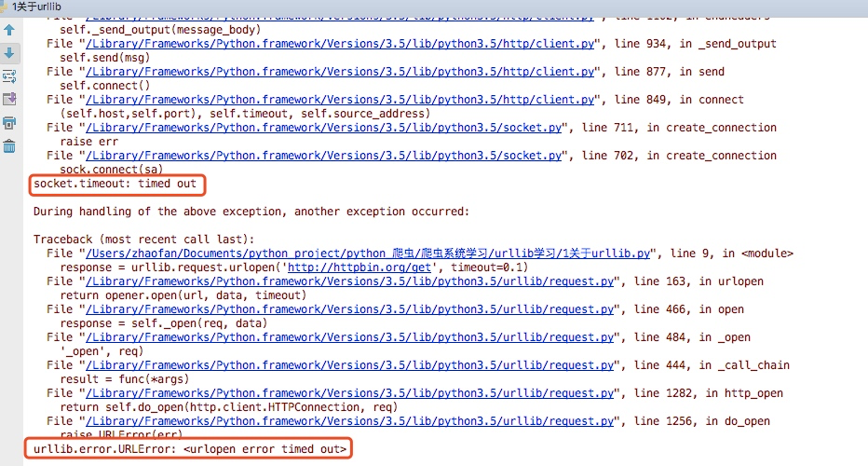868x466 pixels.
Task: Open request.py link for line 1282 in http_open
Action: pos(350,393)
